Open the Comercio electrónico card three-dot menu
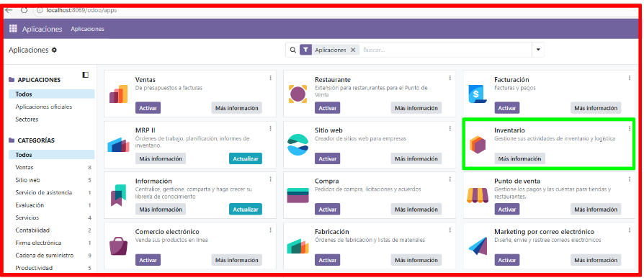This screenshot has width=644, height=278. [270, 230]
